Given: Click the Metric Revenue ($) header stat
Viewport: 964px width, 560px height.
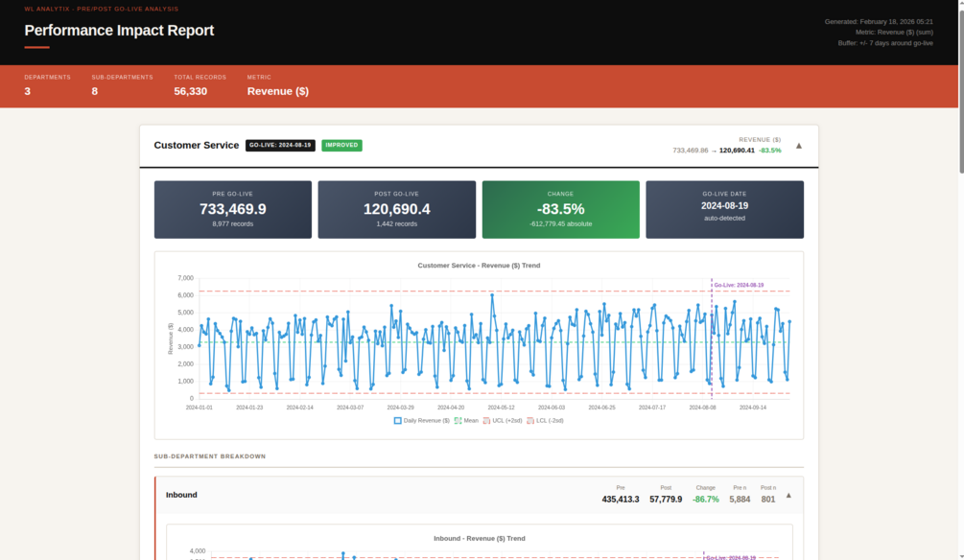Looking at the screenshot, I should click(278, 86).
